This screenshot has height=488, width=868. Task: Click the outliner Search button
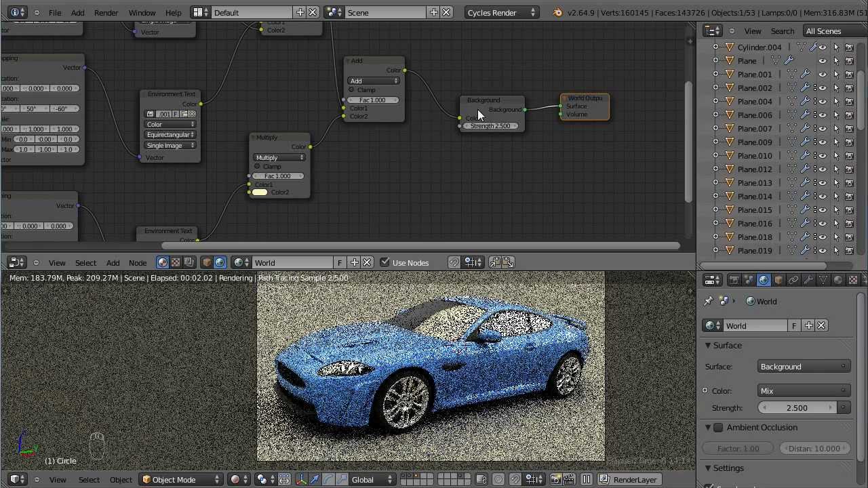[782, 31]
